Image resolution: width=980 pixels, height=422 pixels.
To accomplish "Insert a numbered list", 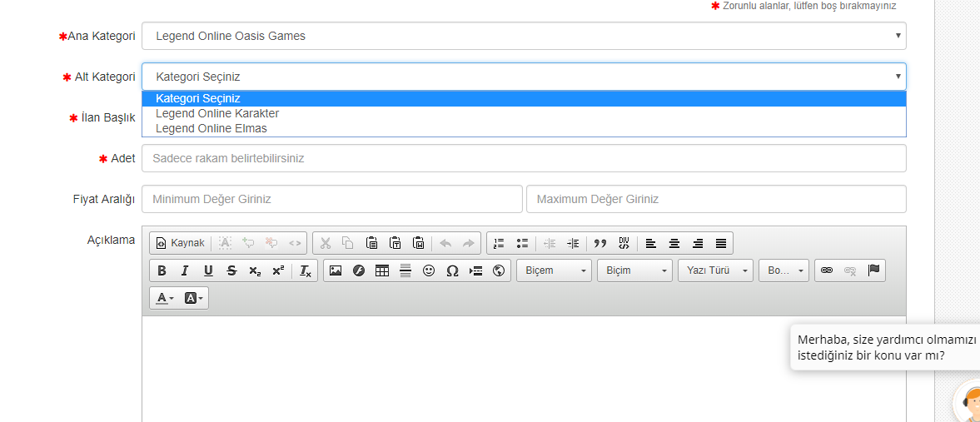I will point(499,243).
